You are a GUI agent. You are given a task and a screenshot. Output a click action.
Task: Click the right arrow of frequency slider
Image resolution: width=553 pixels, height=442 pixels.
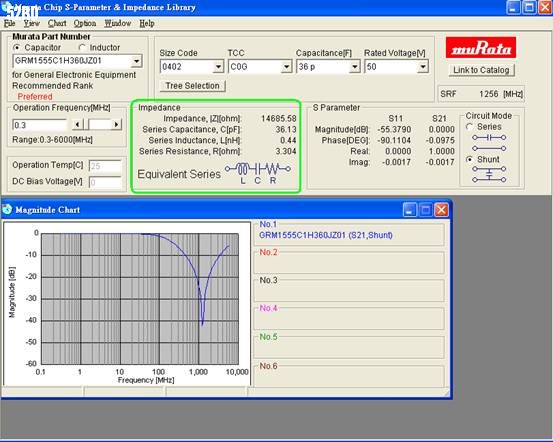[116, 124]
